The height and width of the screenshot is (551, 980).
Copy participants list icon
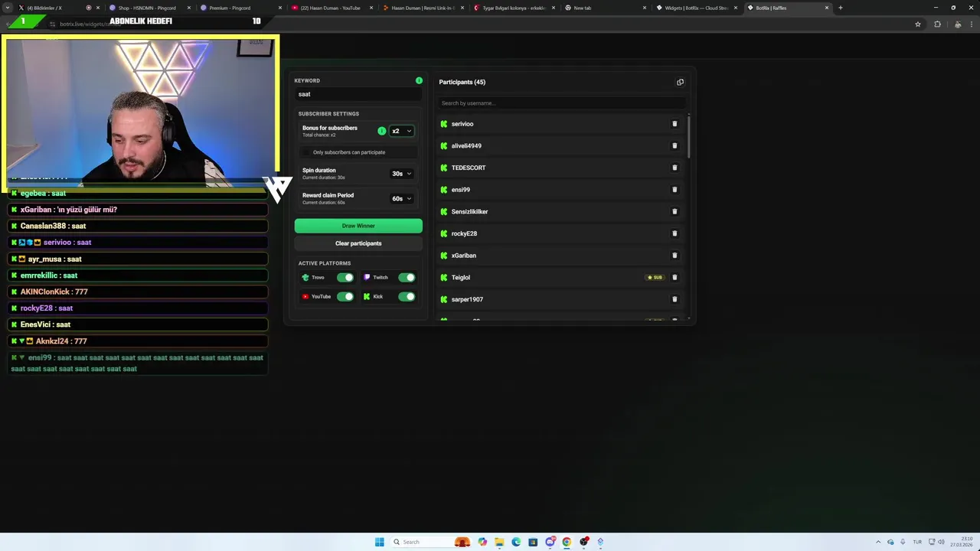coord(680,82)
